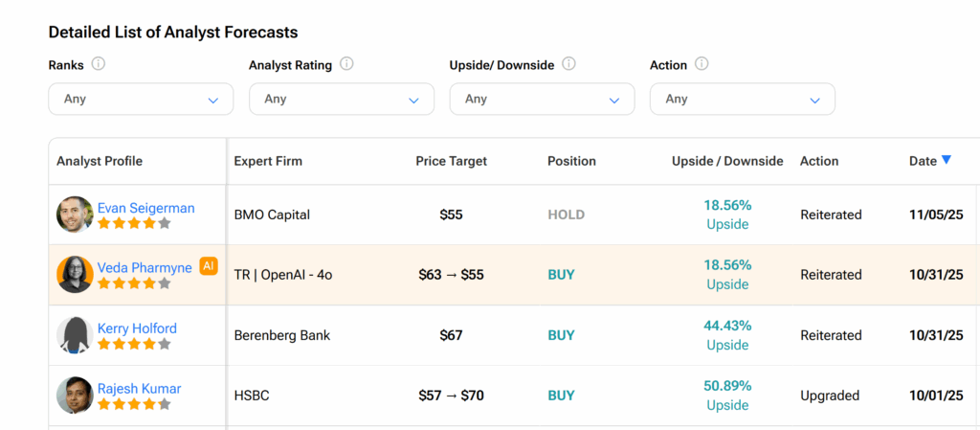Click the orange AI badge by Veda Pharmyne

(209, 267)
